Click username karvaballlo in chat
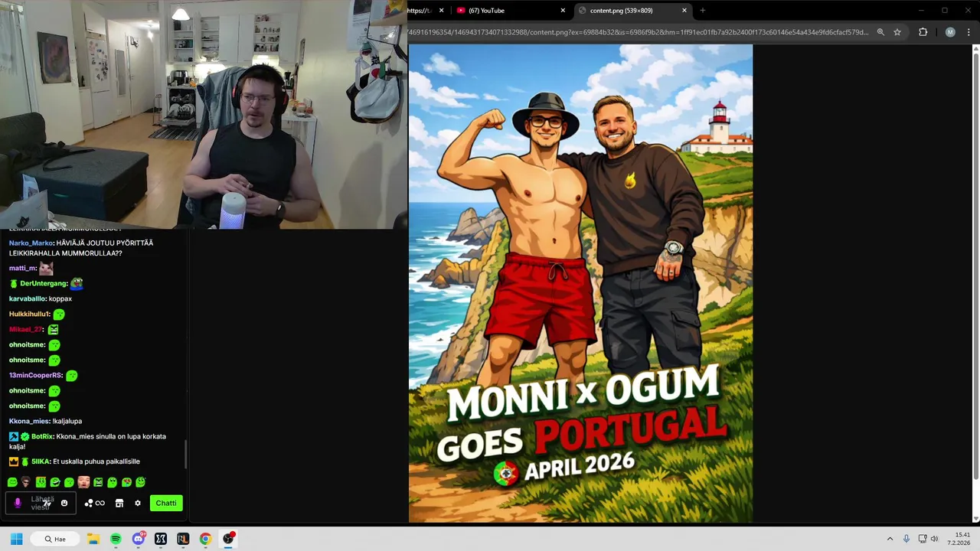The width and height of the screenshot is (980, 551). click(27, 298)
